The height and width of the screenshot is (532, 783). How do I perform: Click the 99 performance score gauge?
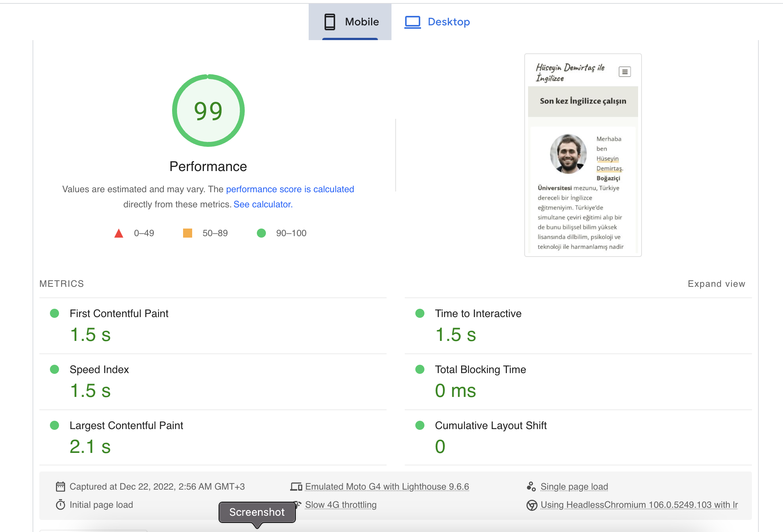click(208, 110)
